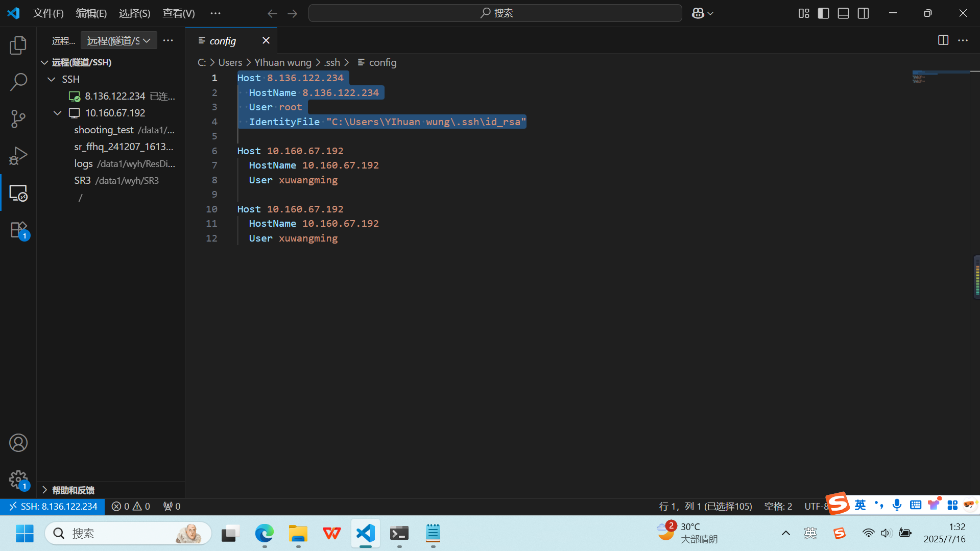Open the 远程(隧道/SSH) dropdown
This screenshot has height=551, width=980.
(118, 40)
